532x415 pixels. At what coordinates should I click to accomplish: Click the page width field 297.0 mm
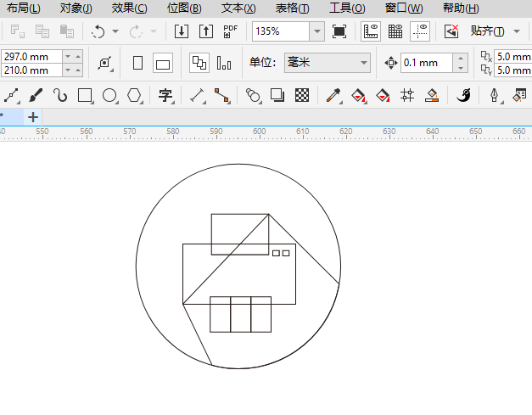(31, 57)
